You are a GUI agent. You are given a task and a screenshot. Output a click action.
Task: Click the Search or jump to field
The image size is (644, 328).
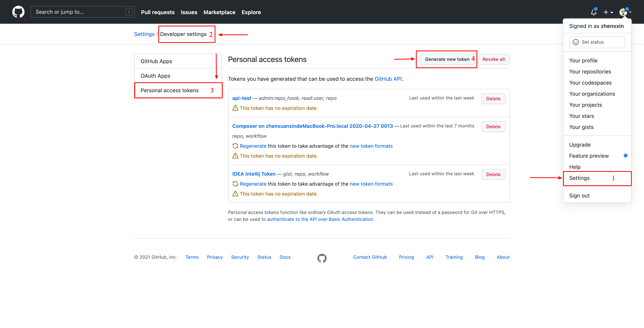82,12
